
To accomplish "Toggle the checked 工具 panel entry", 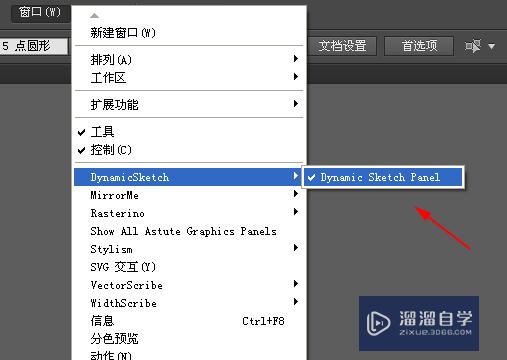I will (x=189, y=132).
